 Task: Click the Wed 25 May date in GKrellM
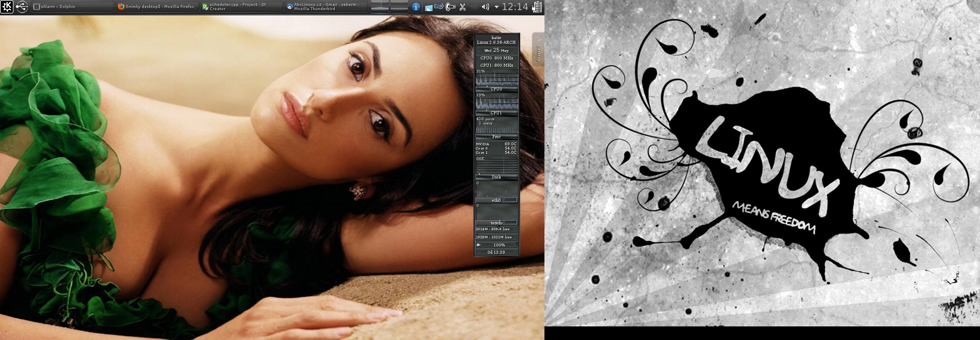pos(497,50)
